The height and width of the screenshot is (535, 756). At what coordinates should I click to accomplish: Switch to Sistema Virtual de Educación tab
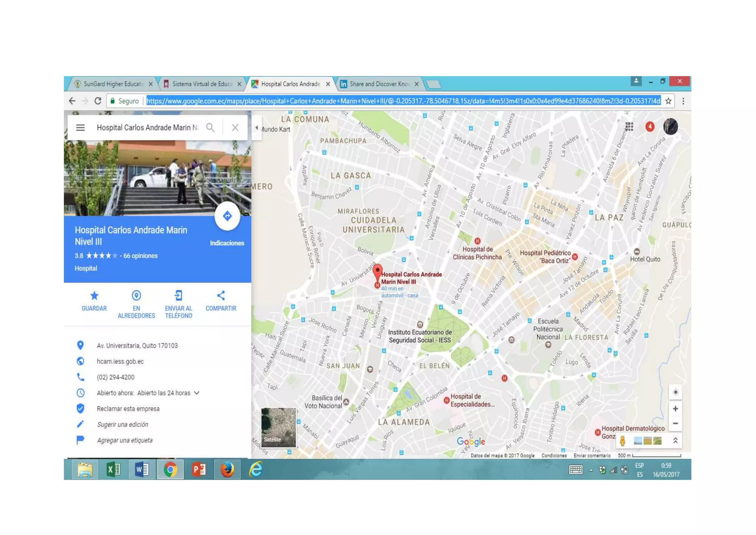[x=202, y=84]
